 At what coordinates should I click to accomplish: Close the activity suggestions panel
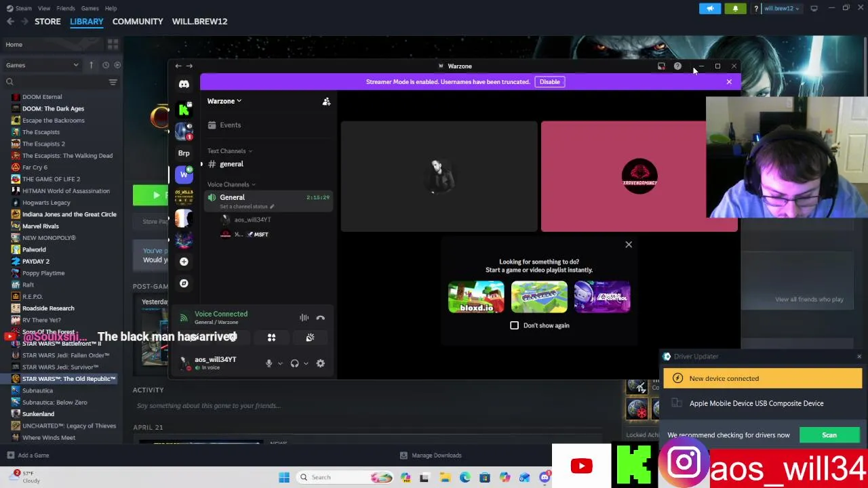point(629,245)
